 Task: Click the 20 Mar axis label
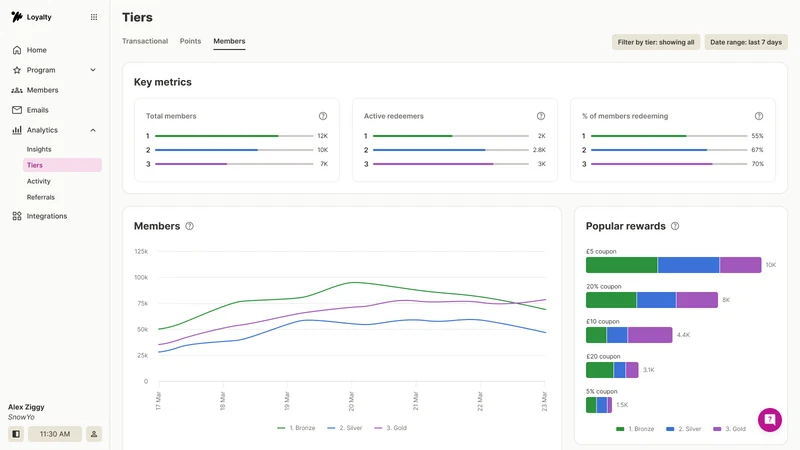pos(351,401)
